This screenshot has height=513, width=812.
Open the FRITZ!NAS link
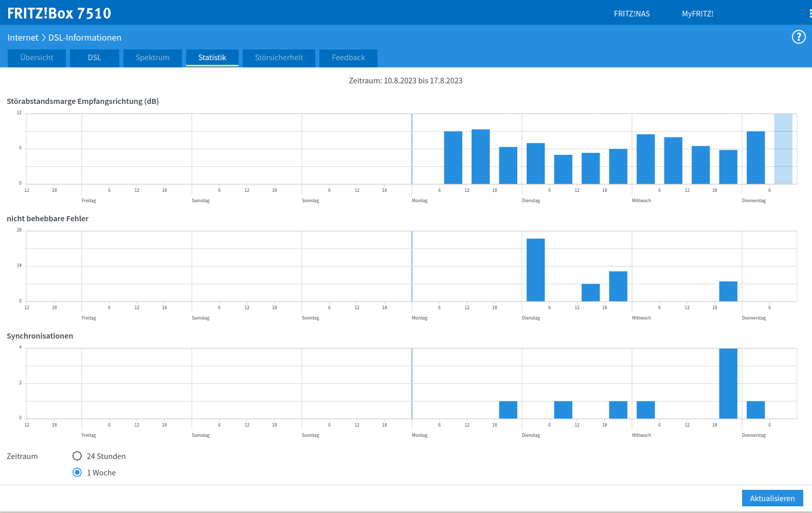(631, 14)
